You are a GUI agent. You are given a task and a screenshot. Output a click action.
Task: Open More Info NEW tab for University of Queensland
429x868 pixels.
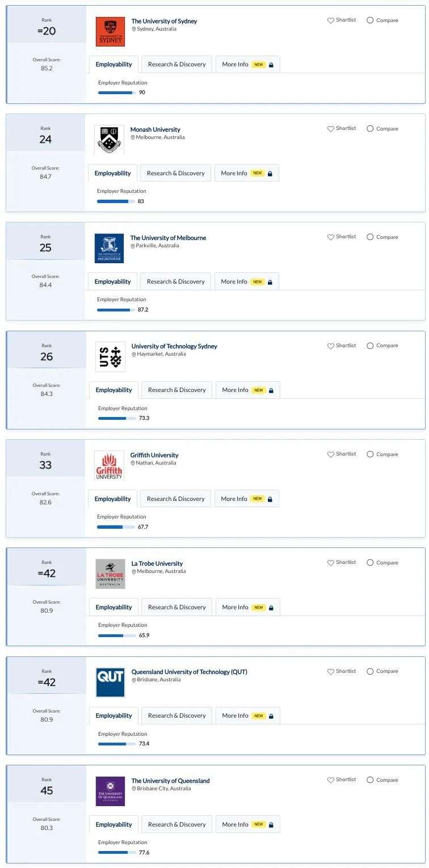(248, 824)
